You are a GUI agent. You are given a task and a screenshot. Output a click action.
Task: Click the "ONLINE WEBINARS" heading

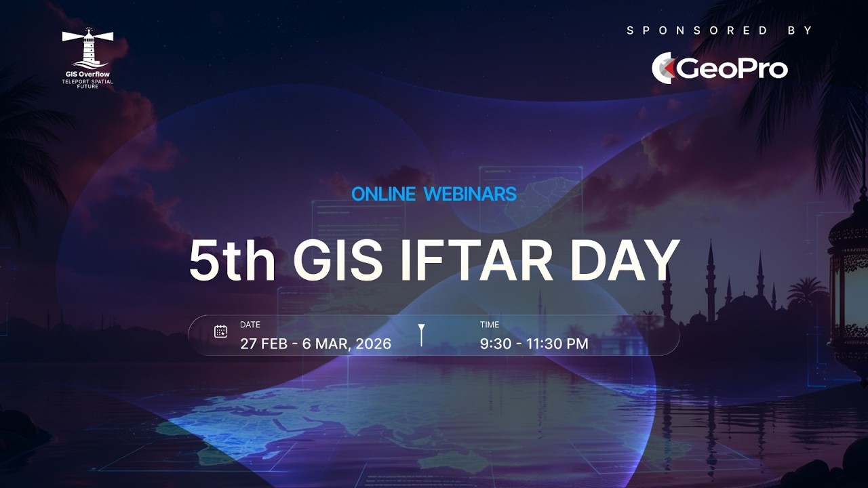point(434,194)
